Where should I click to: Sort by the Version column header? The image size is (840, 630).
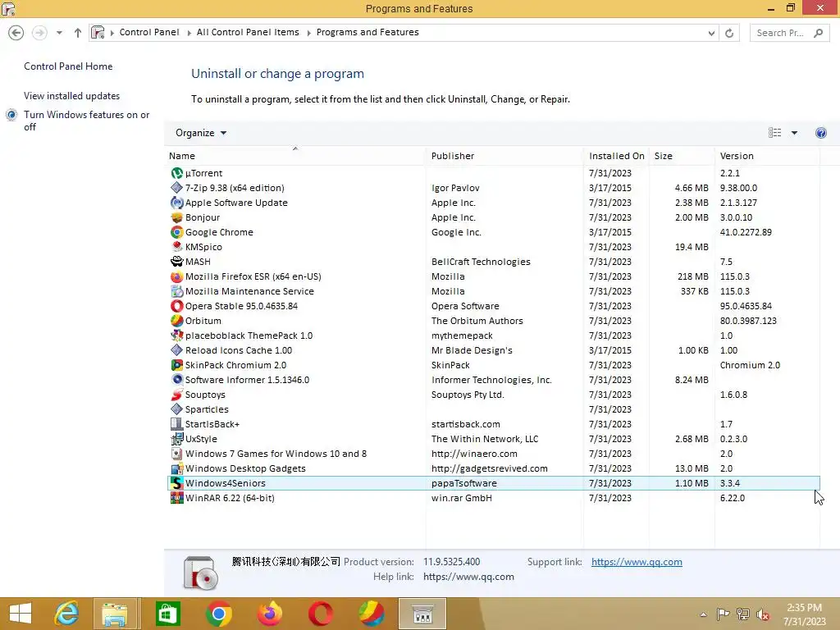[767, 156]
